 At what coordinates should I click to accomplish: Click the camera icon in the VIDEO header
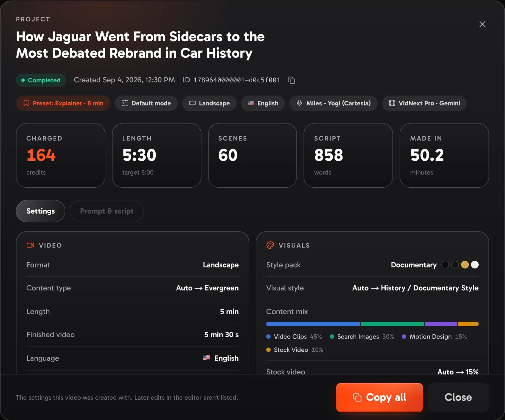(30, 245)
